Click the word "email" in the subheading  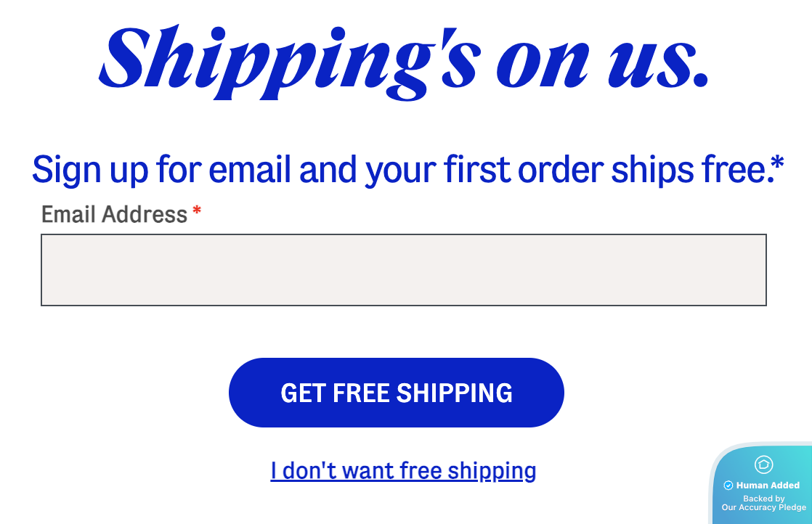pyautogui.click(x=251, y=169)
